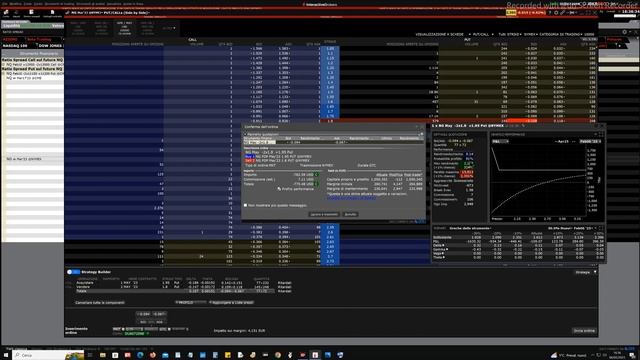The image size is (640, 360).
Task: Toggle the Strategy Builder switch
Action: [x=73, y=272]
